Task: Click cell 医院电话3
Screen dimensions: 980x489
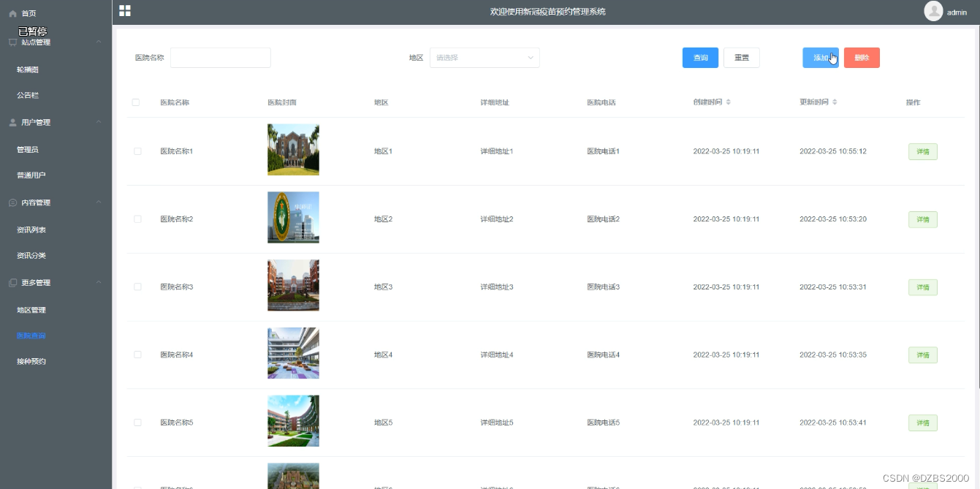Action: click(603, 287)
